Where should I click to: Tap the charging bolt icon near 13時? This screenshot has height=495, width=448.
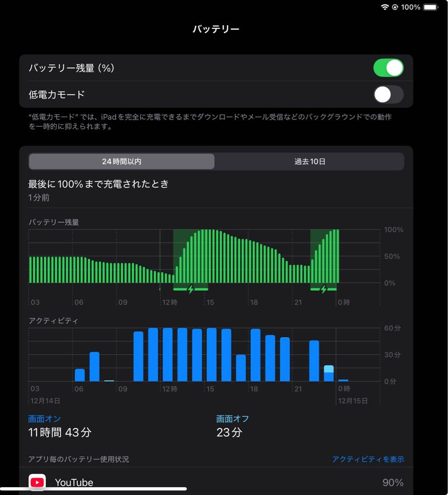191,289
